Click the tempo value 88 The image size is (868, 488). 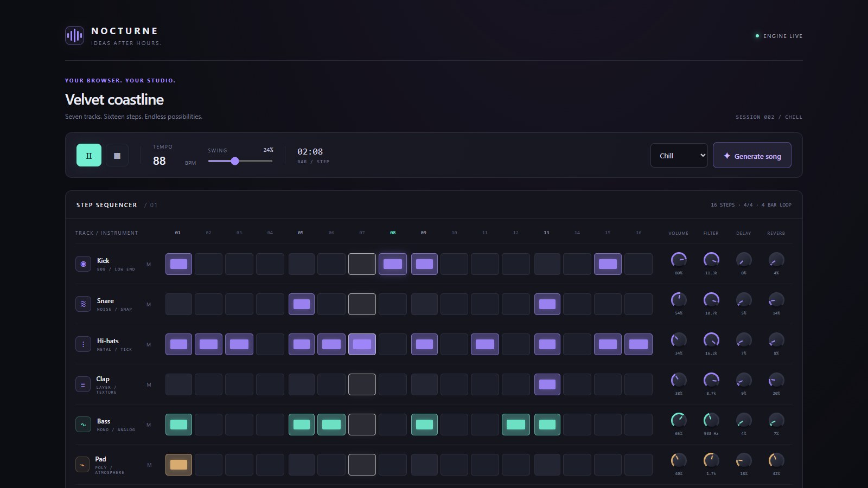159,161
